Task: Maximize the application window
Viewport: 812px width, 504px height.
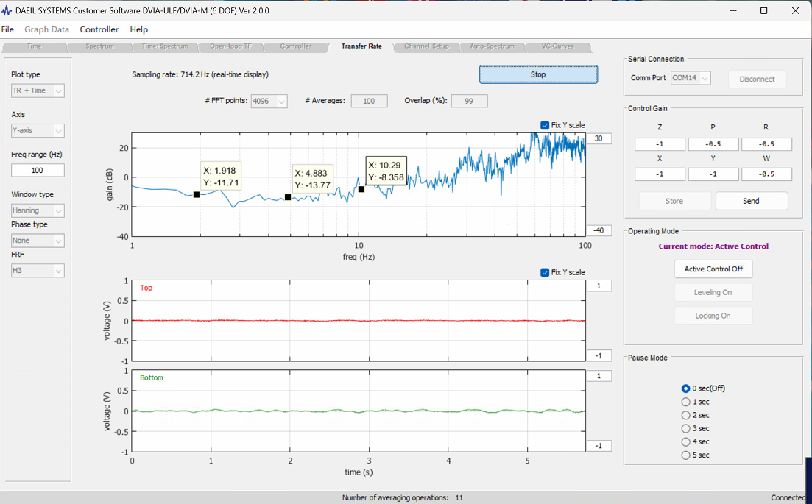Action: (x=763, y=10)
